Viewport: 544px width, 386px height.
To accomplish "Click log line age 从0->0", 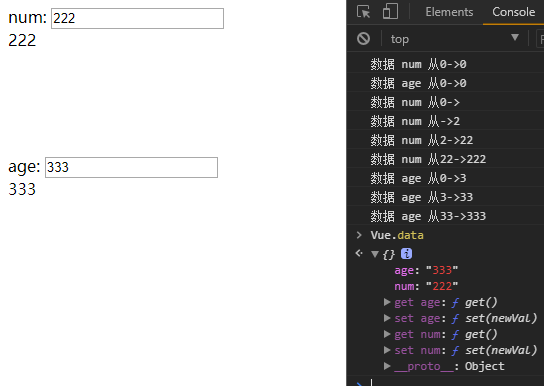I will [x=418, y=84].
